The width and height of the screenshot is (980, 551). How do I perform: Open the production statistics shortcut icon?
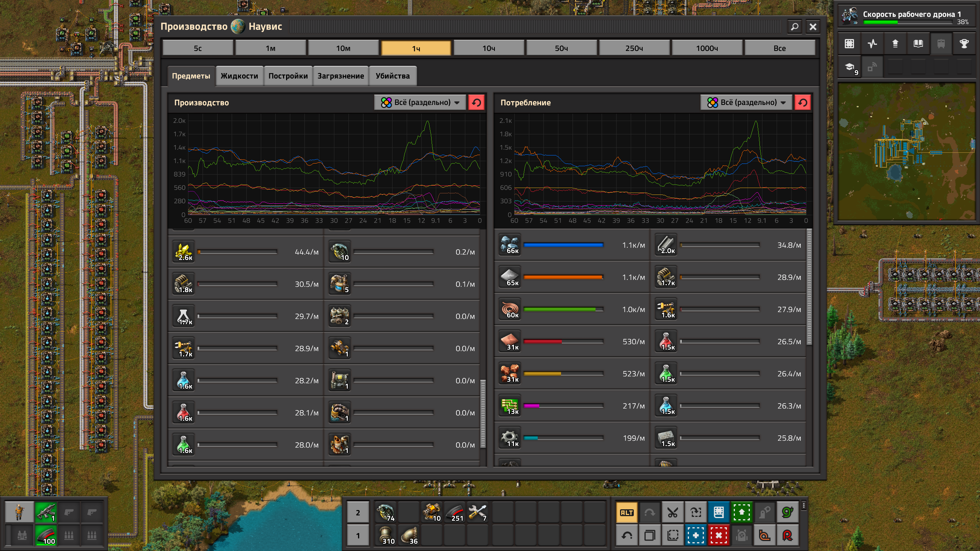[x=872, y=44]
